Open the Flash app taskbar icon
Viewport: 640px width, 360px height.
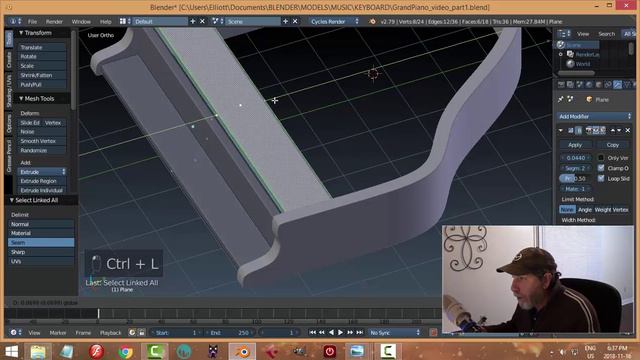tap(96, 351)
